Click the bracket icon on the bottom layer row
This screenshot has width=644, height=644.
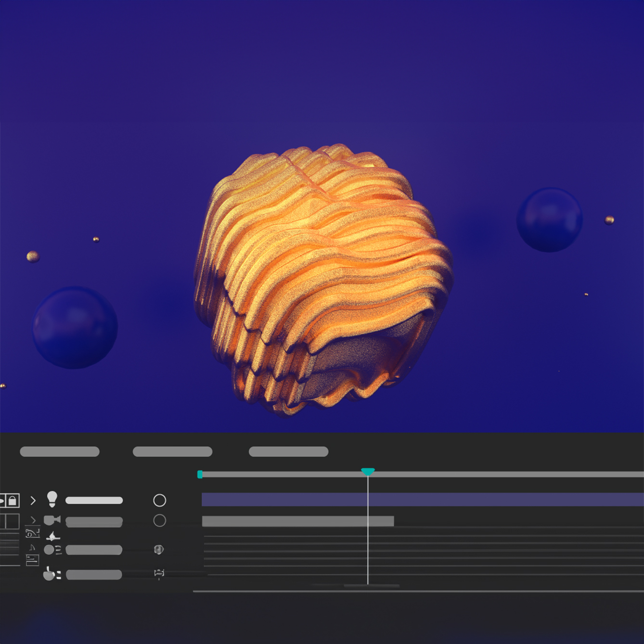pos(159,573)
